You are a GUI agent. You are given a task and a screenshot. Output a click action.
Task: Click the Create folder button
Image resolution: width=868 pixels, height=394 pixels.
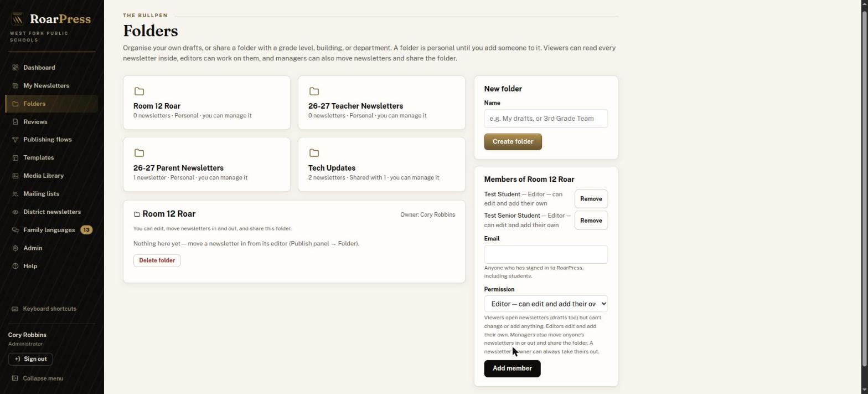pyautogui.click(x=513, y=142)
